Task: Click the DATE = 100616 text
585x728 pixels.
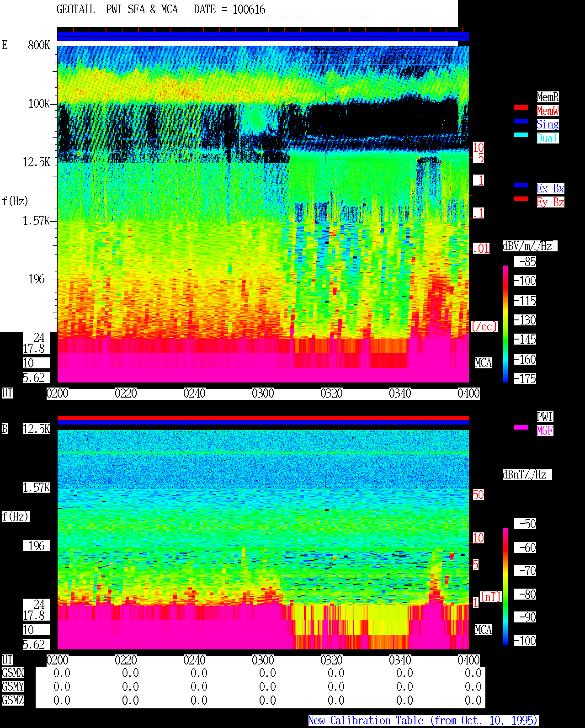Action: coord(229,10)
